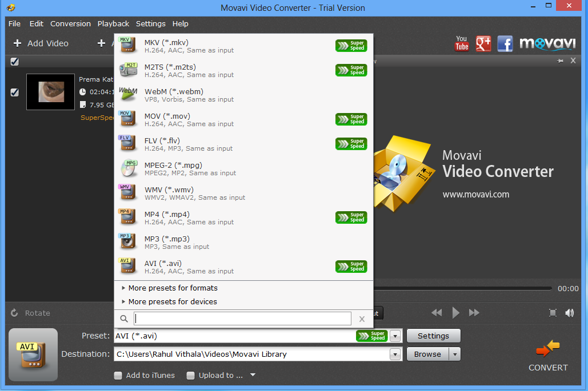The height and width of the screenshot is (391, 588).
Task: Open the Browse button dropdown arrow
Action: (455, 354)
